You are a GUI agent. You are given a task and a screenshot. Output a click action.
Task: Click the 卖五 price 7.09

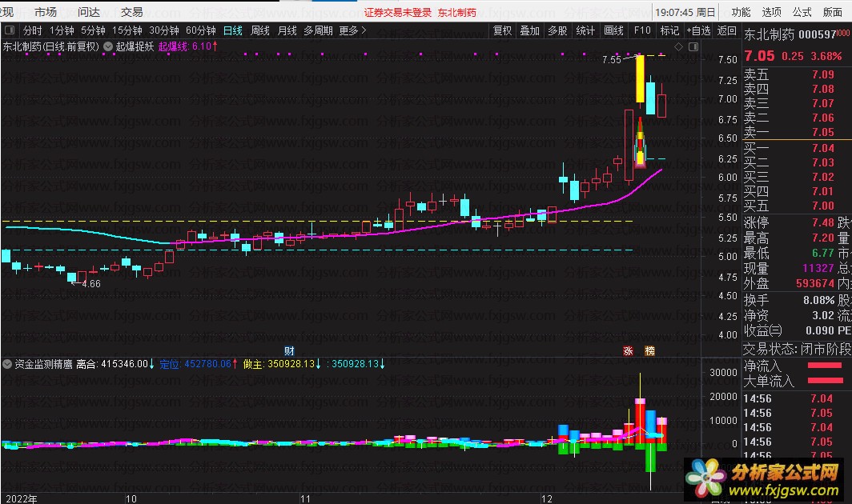point(822,74)
